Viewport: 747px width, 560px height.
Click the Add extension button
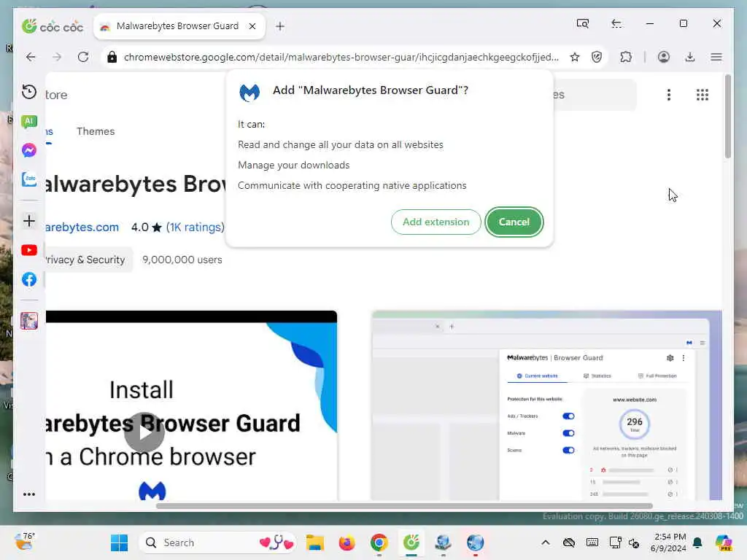[436, 222]
